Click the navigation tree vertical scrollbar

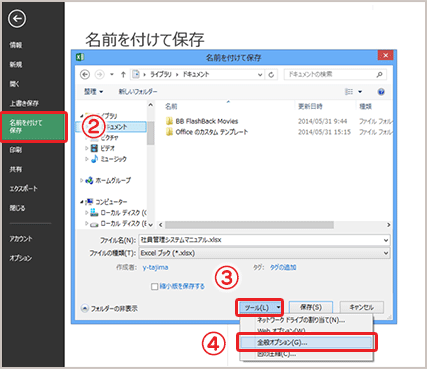150,133
